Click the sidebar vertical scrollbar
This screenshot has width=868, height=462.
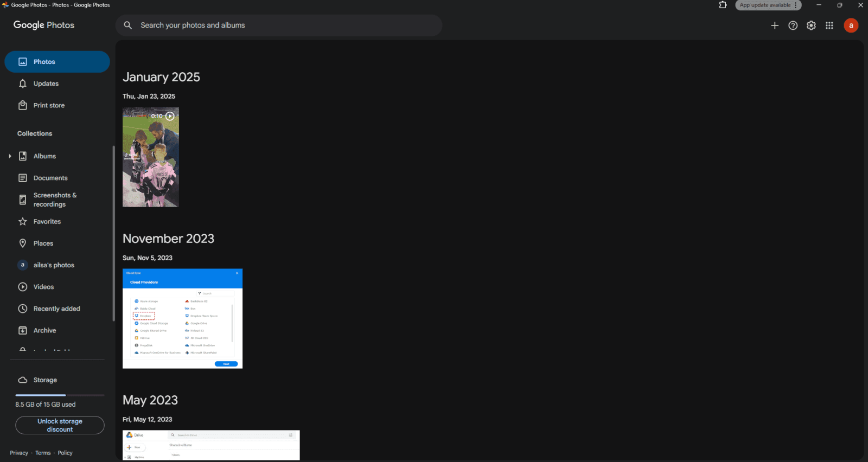[x=113, y=233]
